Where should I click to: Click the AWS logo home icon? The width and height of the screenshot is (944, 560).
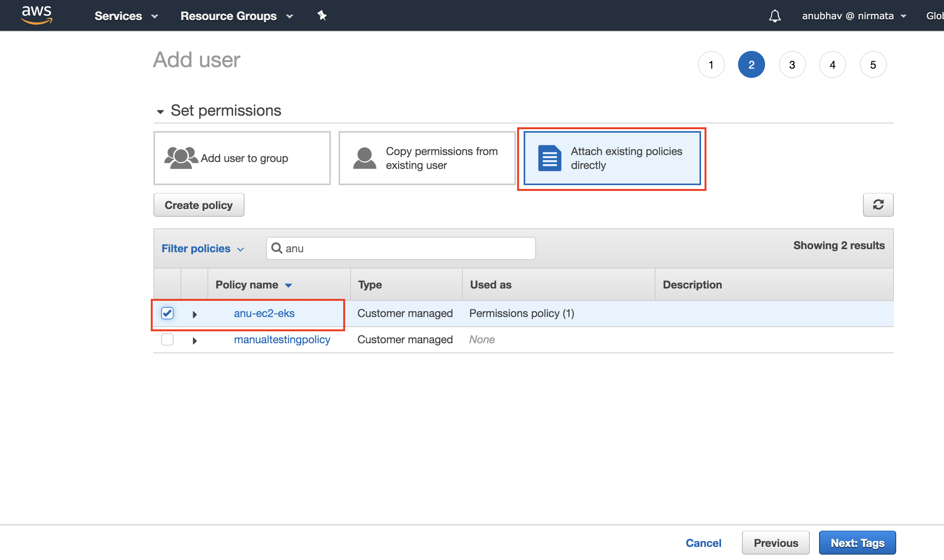click(x=37, y=15)
